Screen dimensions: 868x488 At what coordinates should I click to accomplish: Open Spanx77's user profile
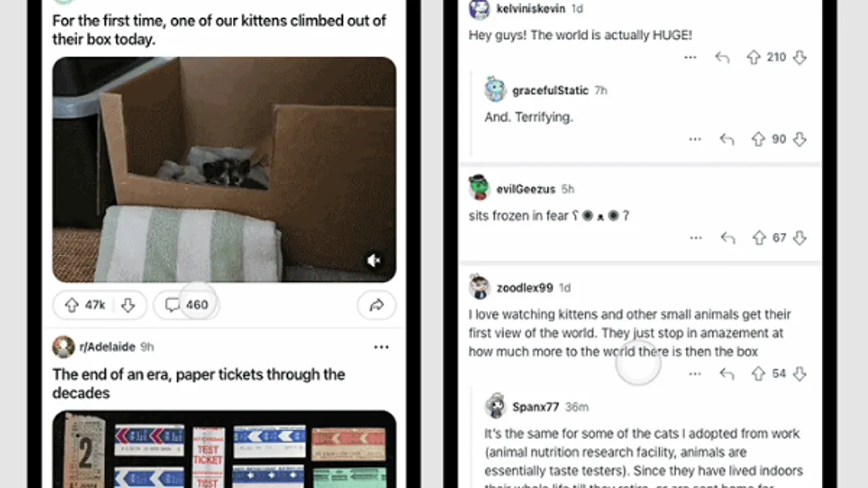pos(535,406)
